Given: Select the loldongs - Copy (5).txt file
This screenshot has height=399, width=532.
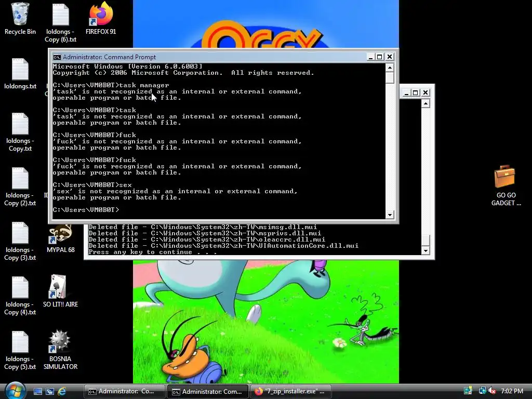Looking at the screenshot, I should (20, 350).
